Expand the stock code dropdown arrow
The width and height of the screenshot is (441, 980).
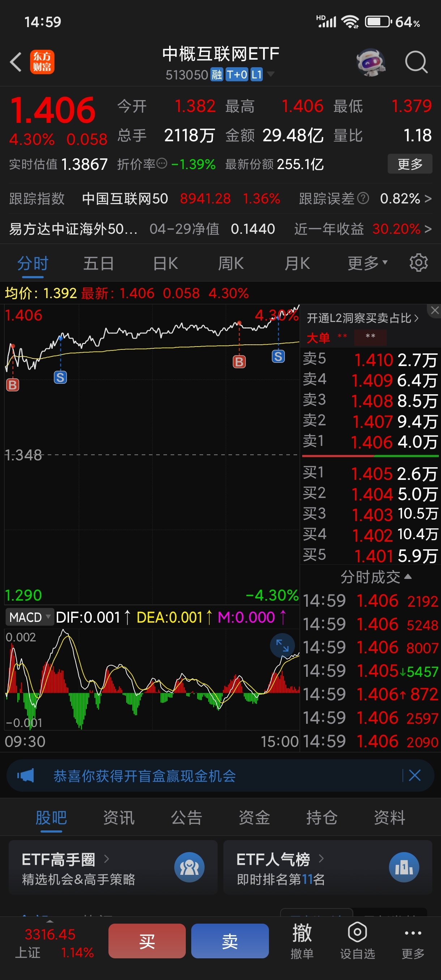pos(270,74)
